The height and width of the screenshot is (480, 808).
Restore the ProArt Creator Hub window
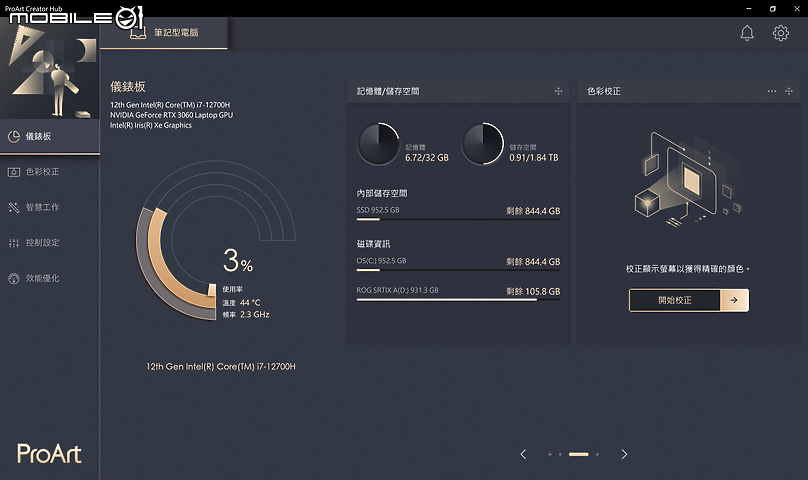[772, 9]
